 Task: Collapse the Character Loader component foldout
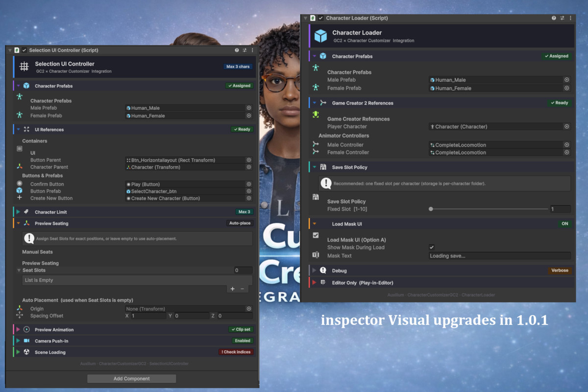pyautogui.click(x=306, y=18)
